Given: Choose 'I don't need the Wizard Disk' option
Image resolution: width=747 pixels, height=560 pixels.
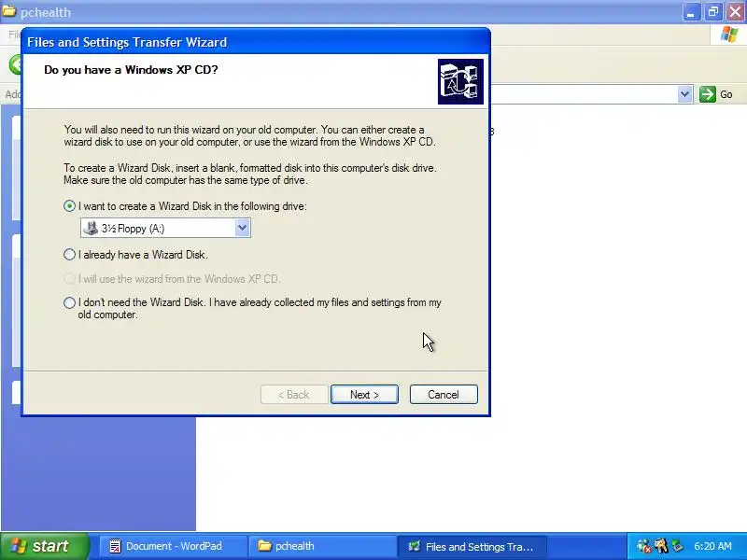Looking at the screenshot, I should click(69, 302).
